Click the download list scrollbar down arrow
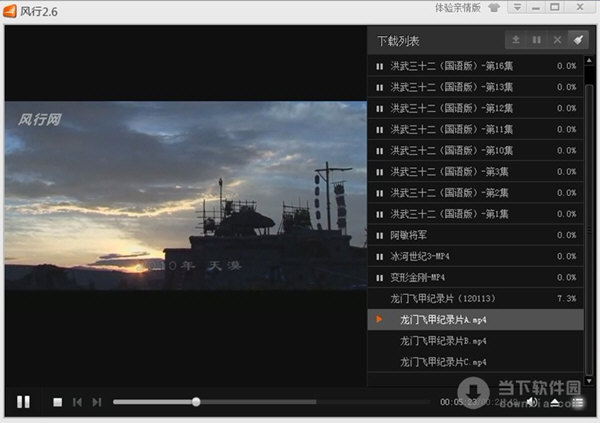Screen dimensions: 600x423 [589, 381]
